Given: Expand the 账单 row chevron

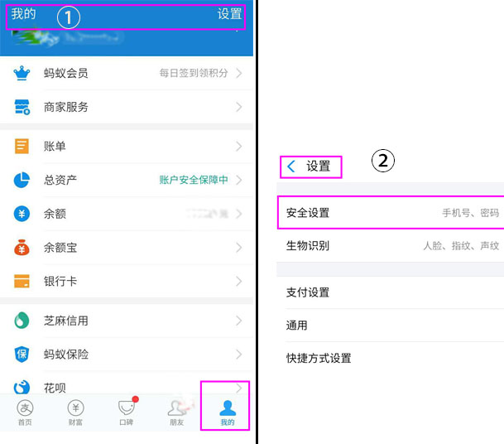Looking at the screenshot, I should click(239, 147).
